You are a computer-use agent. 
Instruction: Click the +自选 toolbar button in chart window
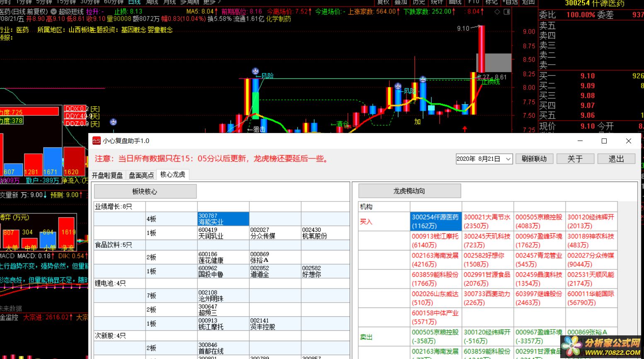click(x=510, y=2)
